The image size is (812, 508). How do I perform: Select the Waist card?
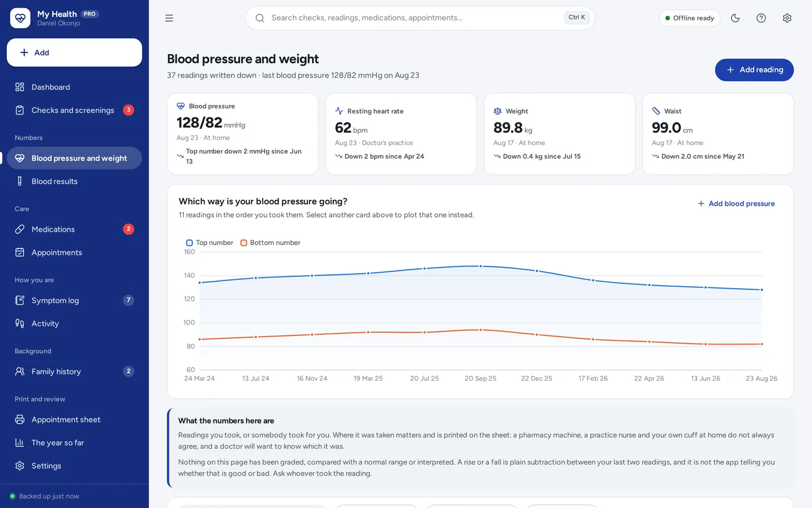coord(717,134)
